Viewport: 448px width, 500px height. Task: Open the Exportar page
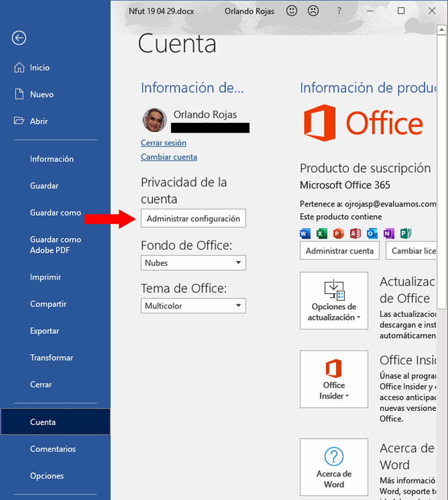(x=45, y=330)
